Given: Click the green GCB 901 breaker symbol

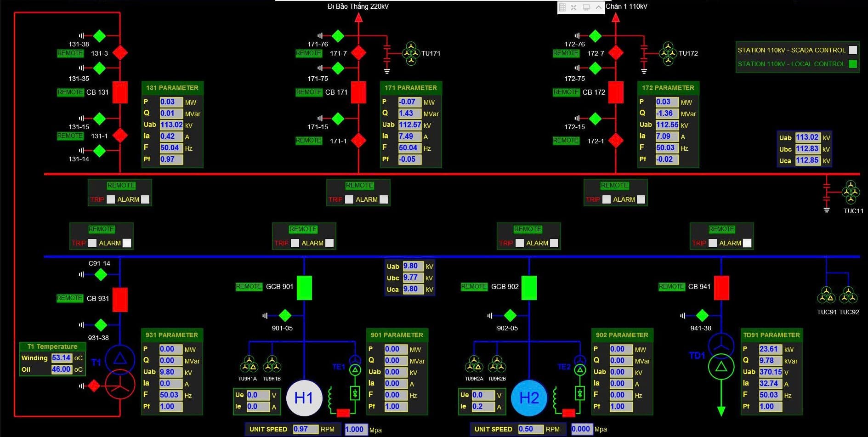Looking at the screenshot, I should (304, 288).
